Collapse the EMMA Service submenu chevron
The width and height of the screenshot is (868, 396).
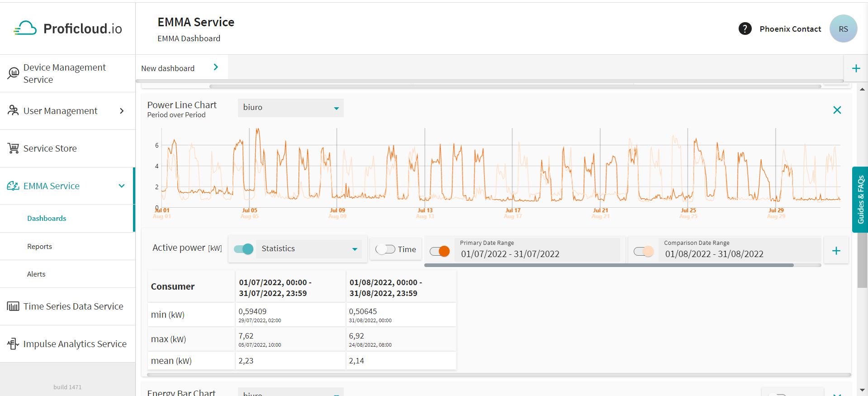click(x=122, y=186)
